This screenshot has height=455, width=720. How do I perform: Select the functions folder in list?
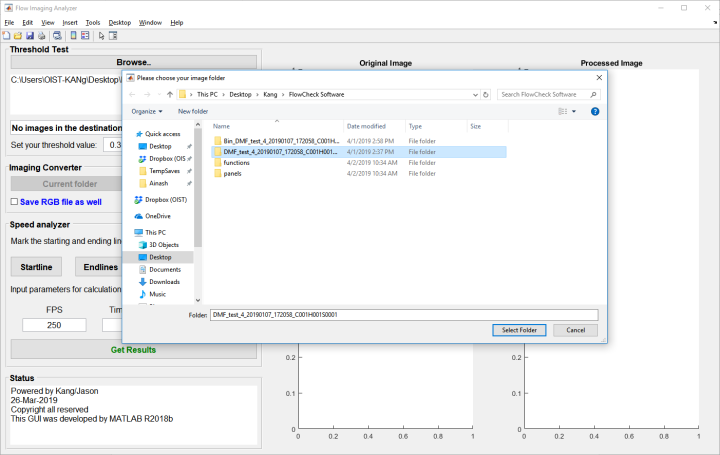click(236, 162)
